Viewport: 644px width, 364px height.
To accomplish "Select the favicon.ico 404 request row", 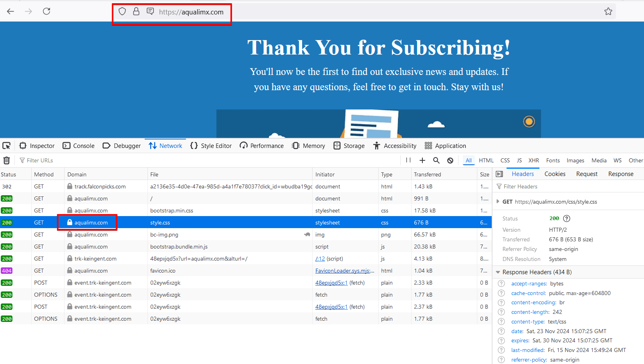I will [246, 271].
